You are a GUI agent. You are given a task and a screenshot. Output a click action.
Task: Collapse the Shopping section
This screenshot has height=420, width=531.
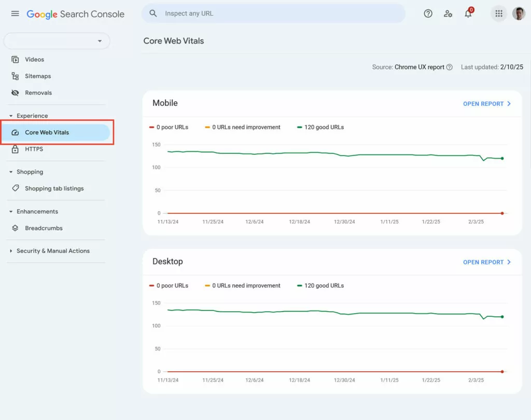[26, 172]
